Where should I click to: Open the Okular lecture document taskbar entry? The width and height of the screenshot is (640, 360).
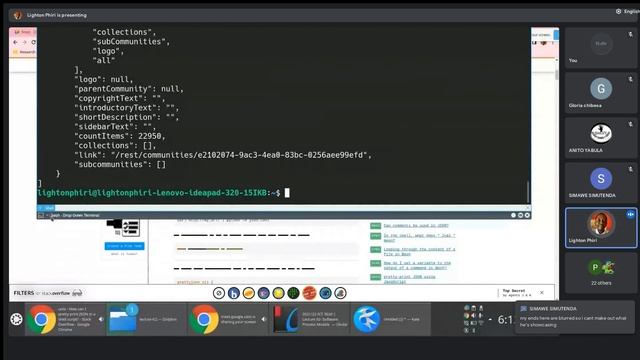pos(309,319)
